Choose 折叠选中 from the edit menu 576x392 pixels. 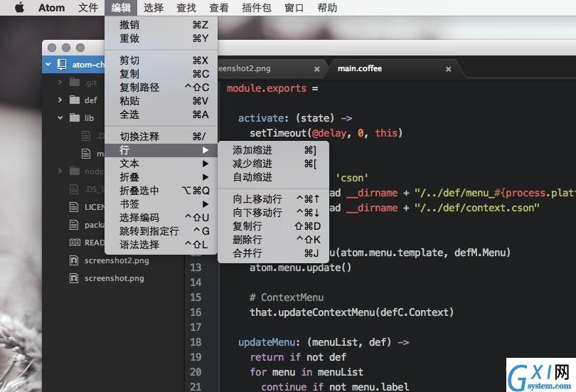click(161, 190)
